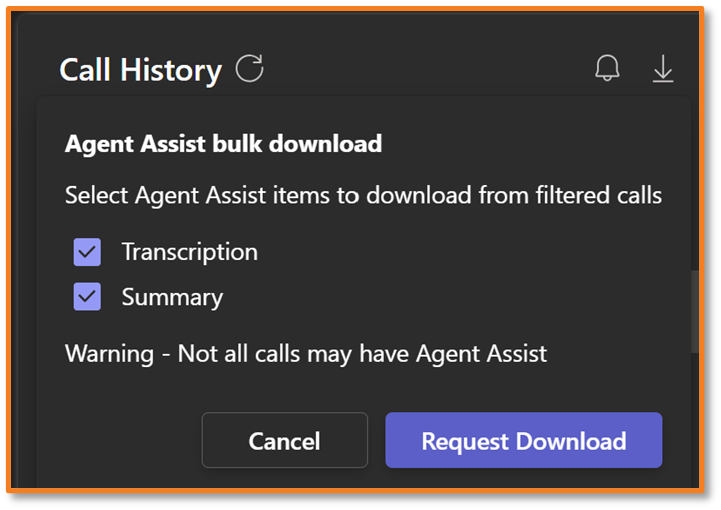
Task: Reload the Call History list
Action: (x=249, y=69)
